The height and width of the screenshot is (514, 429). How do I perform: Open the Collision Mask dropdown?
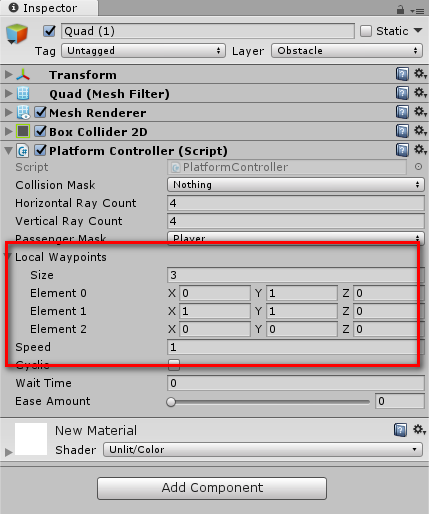pos(296,185)
